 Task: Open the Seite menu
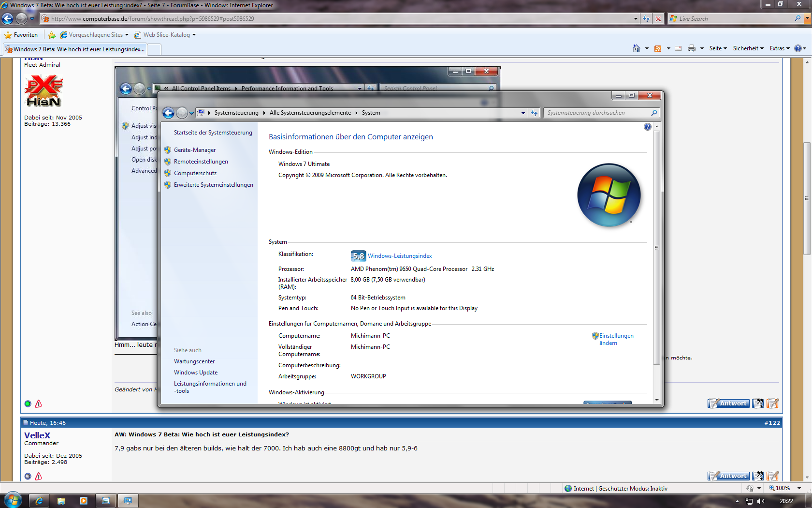click(x=718, y=48)
